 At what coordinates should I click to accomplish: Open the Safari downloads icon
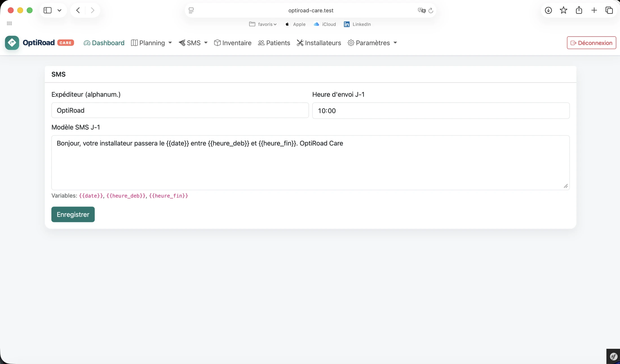point(548,10)
